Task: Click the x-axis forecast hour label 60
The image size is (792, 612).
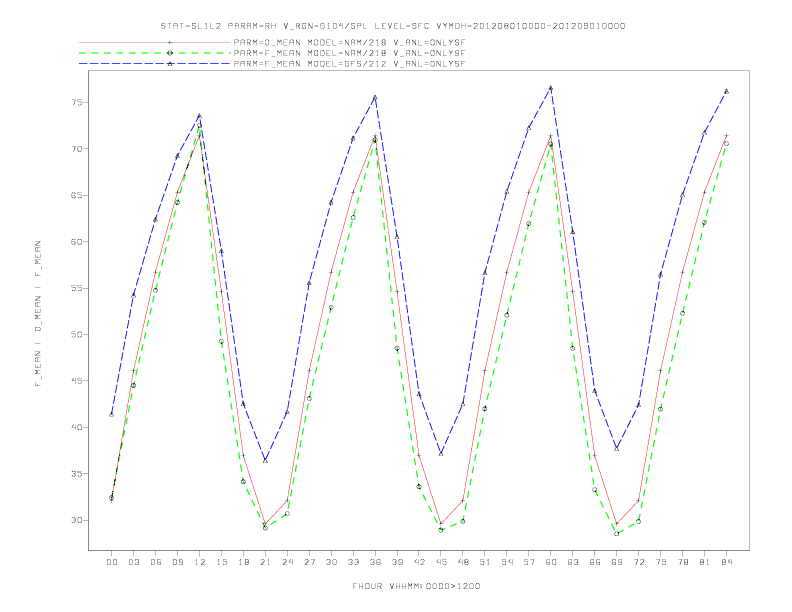Action: (x=551, y=562)
